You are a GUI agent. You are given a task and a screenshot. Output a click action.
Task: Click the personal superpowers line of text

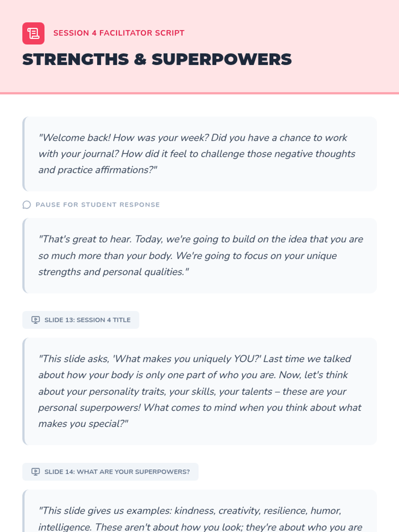pyautogui.click(x=199, y=408)
